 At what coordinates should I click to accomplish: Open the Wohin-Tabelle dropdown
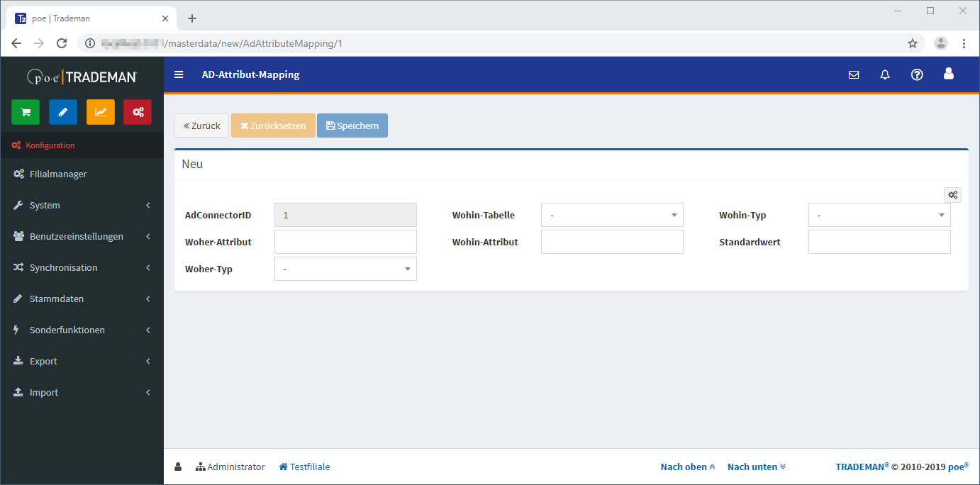pyautogui.click(x=612, y=215)
